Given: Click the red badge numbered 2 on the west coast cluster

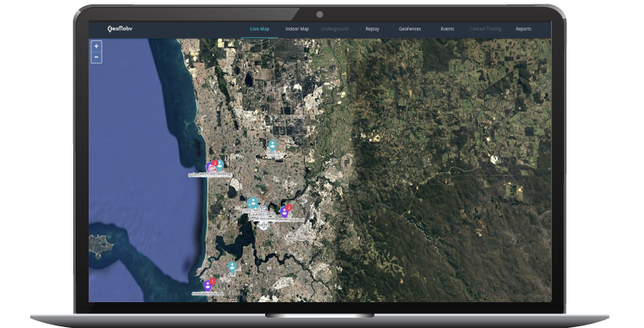Looking at the screenshot, I should pos(214,163).
